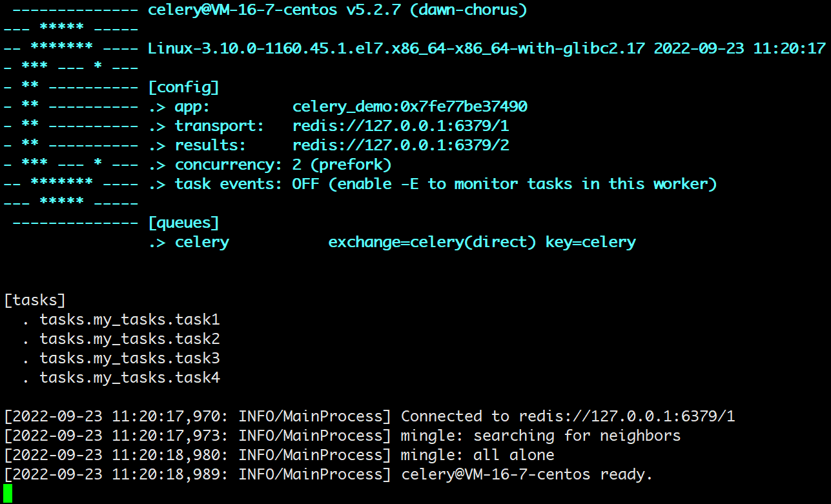
Task: Click the log line Connected to redis://127.0.0.1:6379/1
Action: click(568, 416)
